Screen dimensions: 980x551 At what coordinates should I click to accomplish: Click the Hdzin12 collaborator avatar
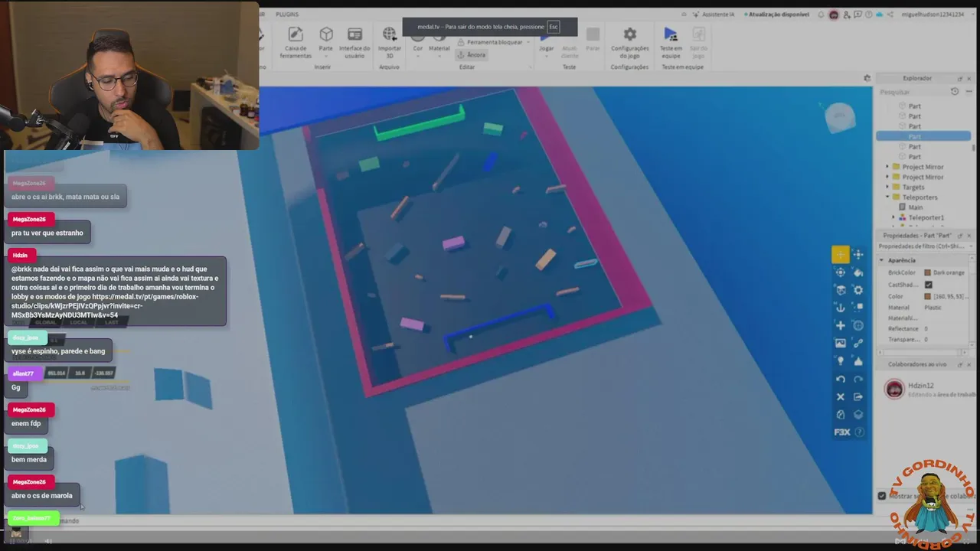coord(893,390)
